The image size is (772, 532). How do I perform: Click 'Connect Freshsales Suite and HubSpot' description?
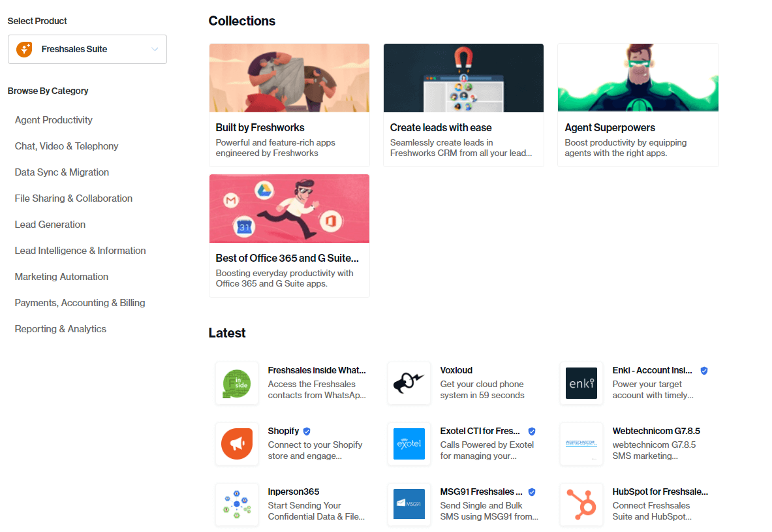click(653, 511)
